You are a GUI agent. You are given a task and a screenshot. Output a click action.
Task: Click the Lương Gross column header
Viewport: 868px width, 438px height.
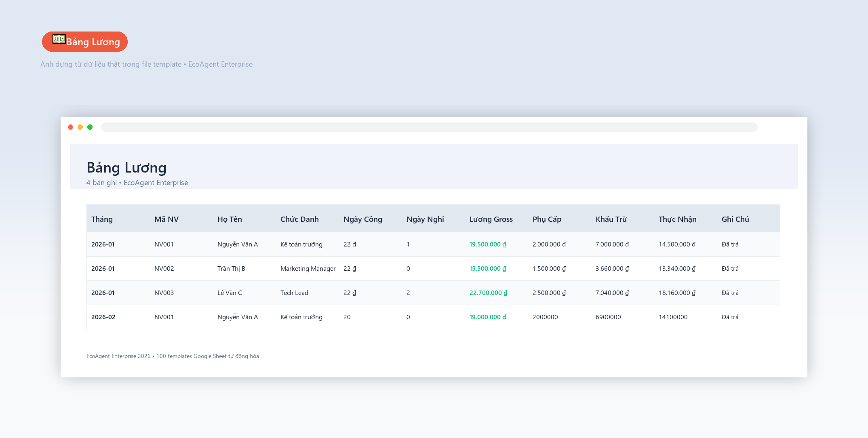(x=491, y=219)
